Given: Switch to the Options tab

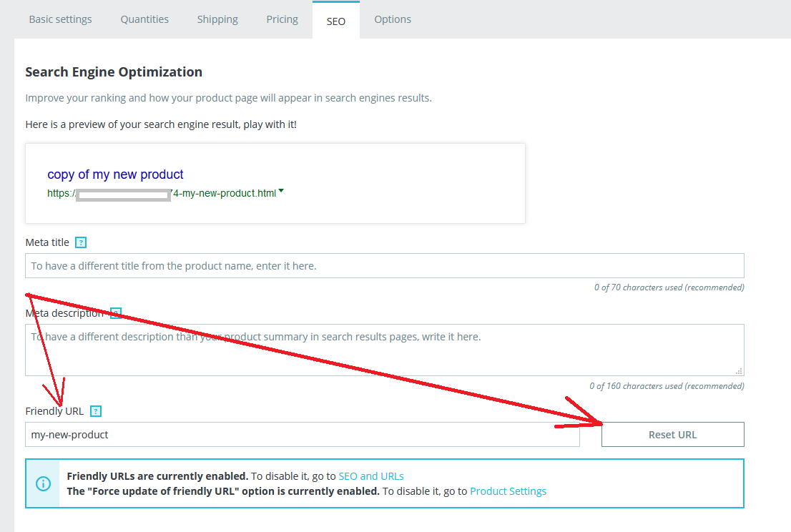Looking at the screenshot, I should 393,19.
